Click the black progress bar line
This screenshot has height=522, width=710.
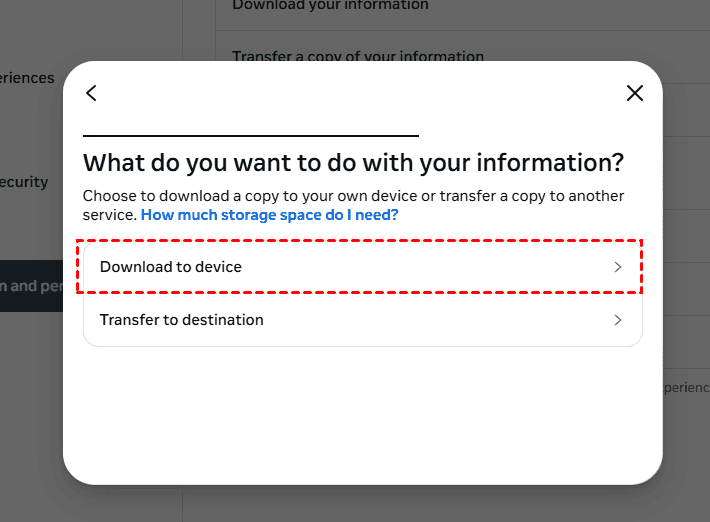pos(250,135)
